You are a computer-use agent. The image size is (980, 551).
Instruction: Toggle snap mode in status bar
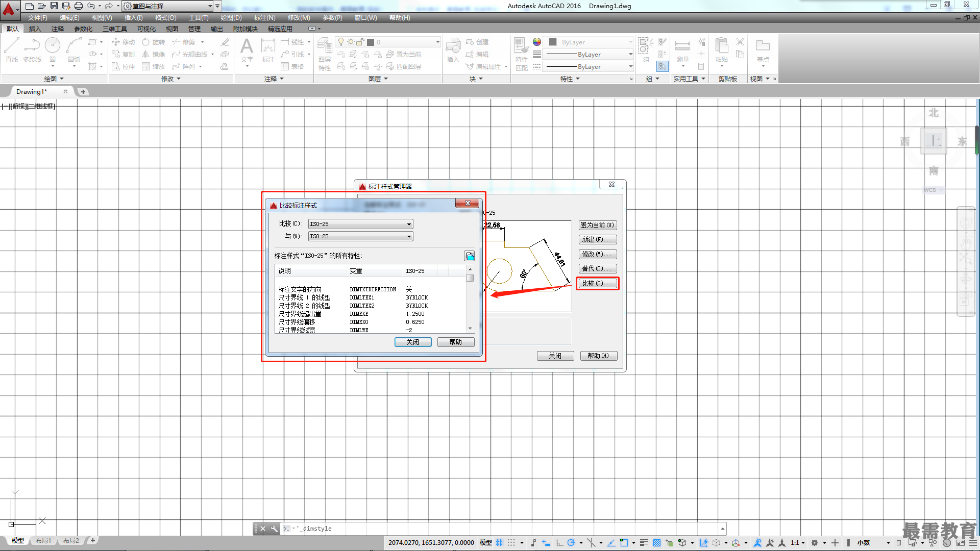(x=512, y=542)
